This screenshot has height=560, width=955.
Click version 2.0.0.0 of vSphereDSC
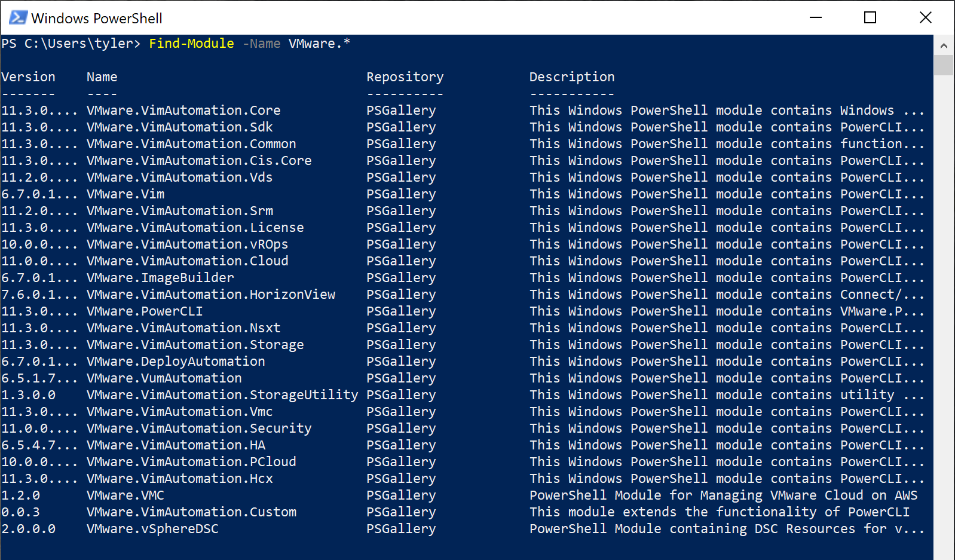coord(28,529)
